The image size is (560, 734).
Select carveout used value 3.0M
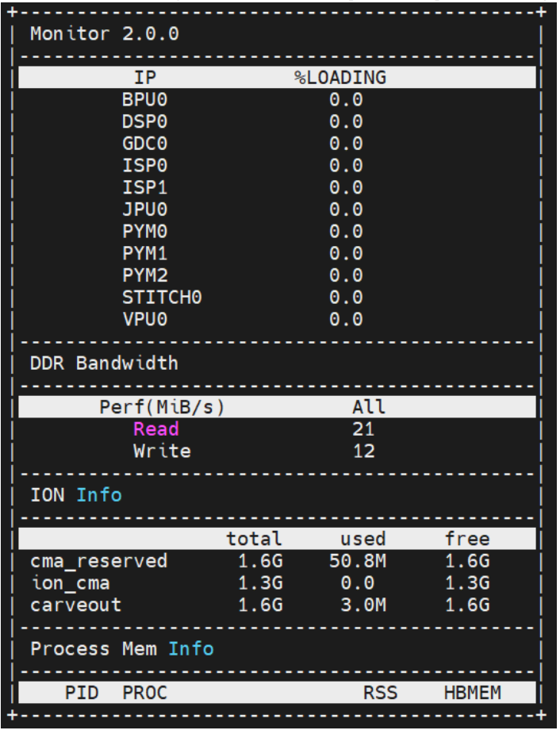[363, 605]
